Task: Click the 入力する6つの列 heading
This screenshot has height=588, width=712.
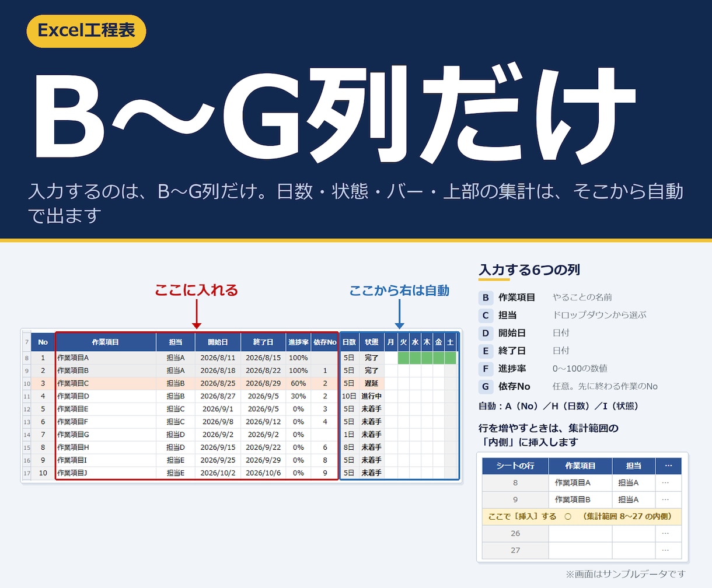Action: coord(529,270)
